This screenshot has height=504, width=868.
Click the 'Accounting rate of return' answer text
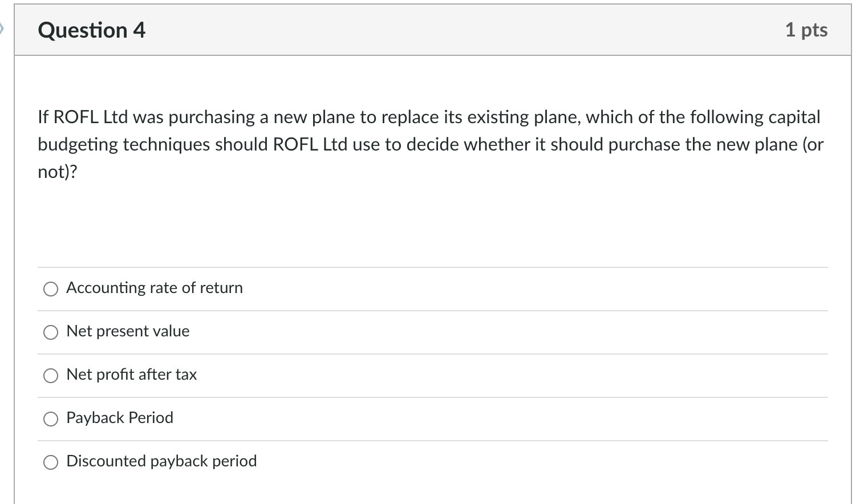tap(155, 288)
